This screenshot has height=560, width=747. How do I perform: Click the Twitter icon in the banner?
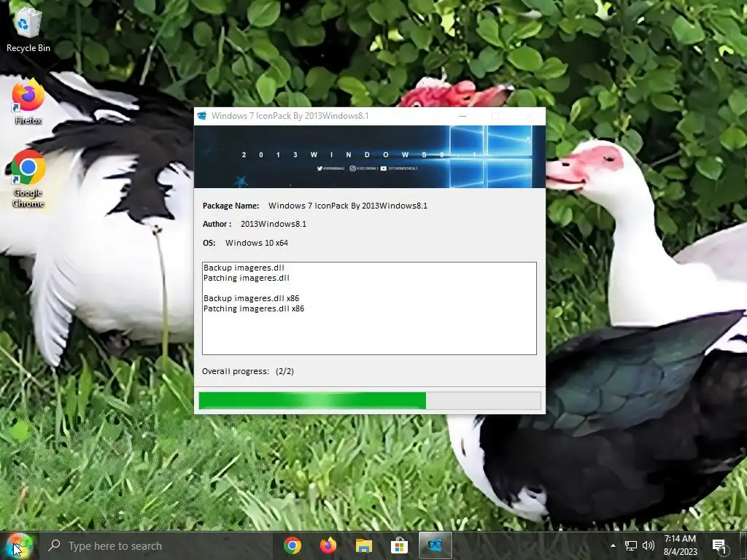click(x=320, y=168)
